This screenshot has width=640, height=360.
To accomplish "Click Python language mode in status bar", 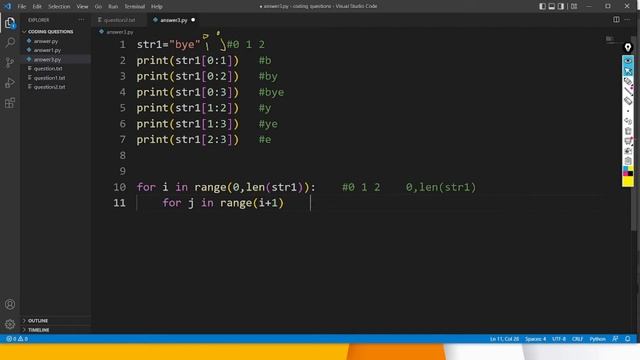I will click(597, 339).
